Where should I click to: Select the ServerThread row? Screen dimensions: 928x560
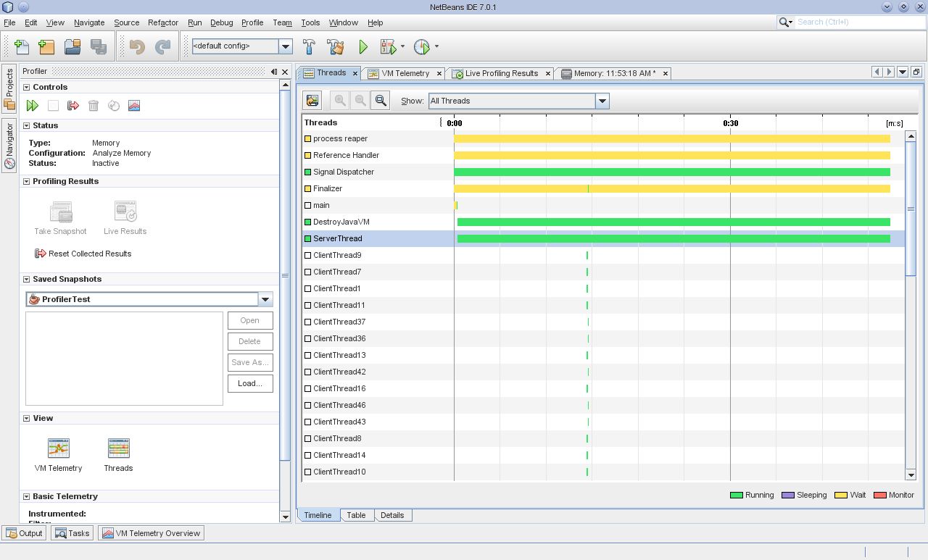tap(603, 238)
